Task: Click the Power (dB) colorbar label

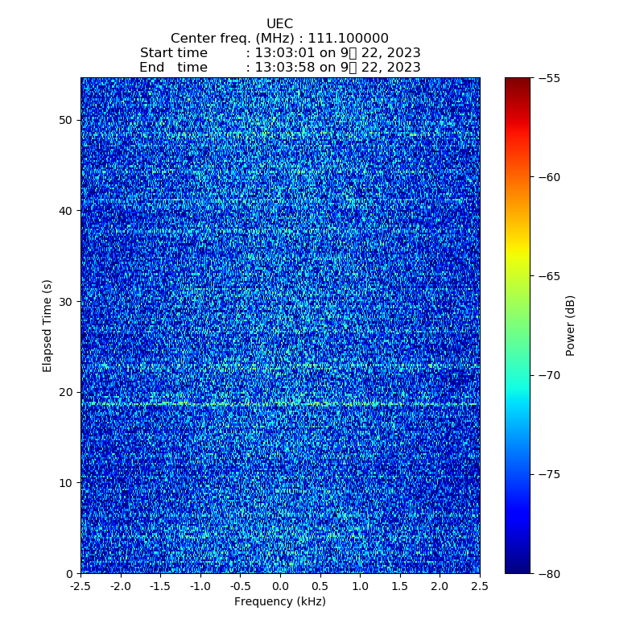Action: 571,325
